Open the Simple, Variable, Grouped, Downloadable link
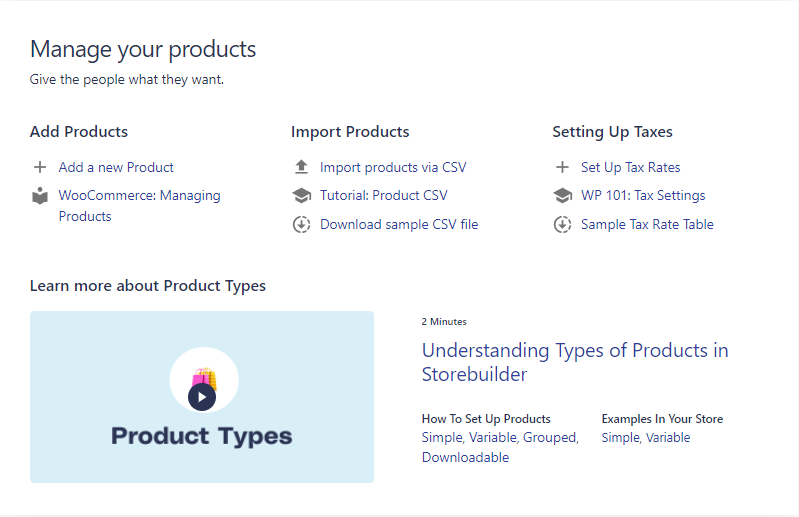The width and height of the screenshot is (799, 517). click(500, 447)
